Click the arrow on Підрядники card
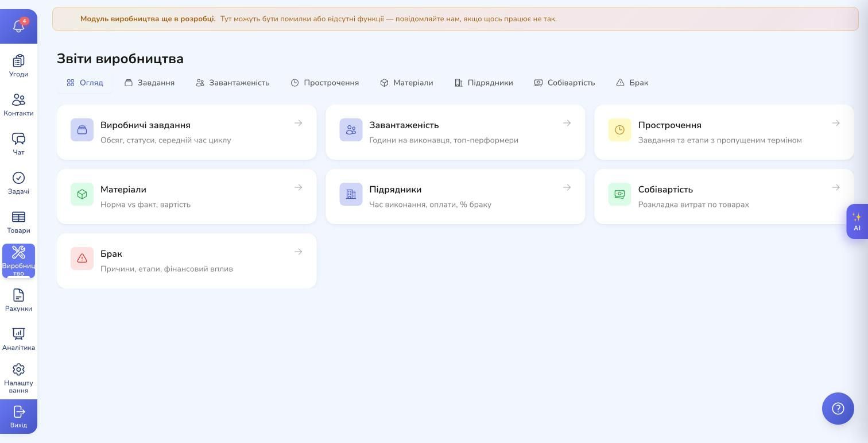 pyautogui.click(x=567, y=187)
